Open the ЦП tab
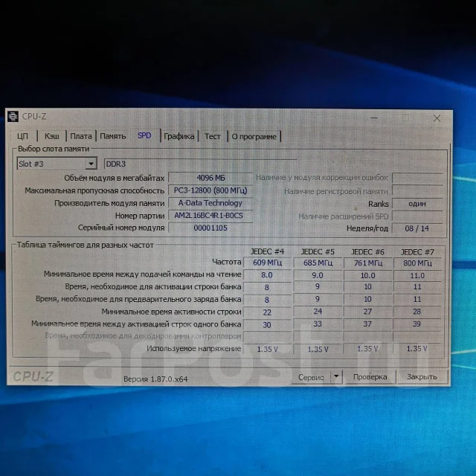The image size is (476, 476). [23, 136]
